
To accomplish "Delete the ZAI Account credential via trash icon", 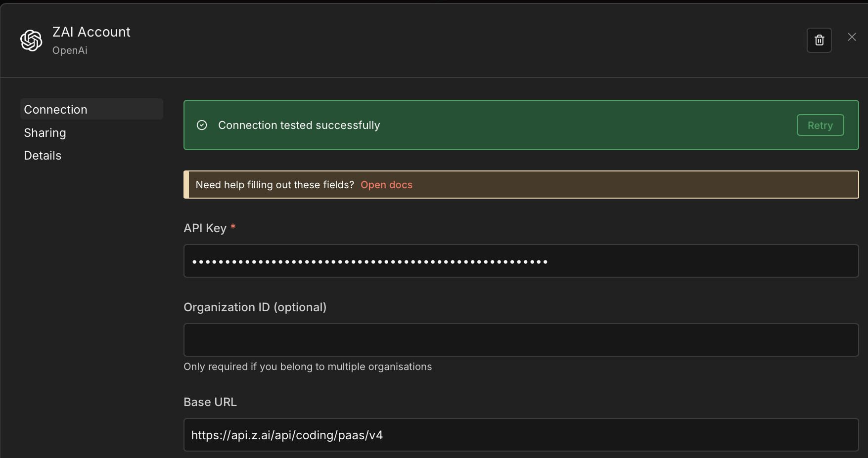I will [819, 40].
